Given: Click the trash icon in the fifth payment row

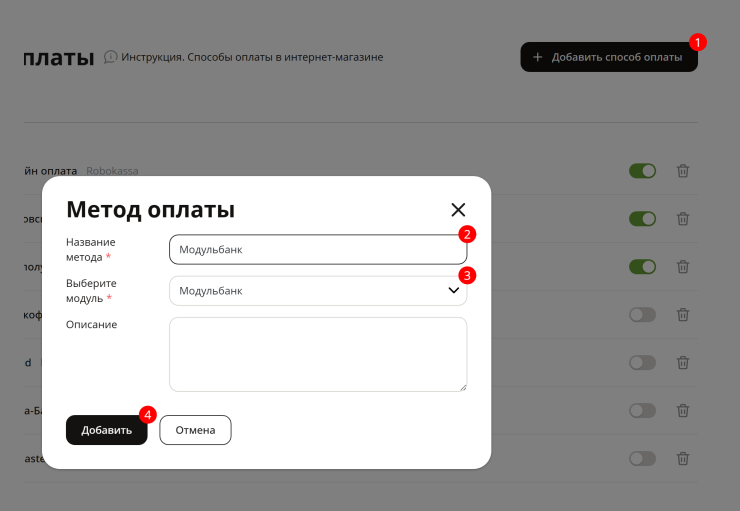Looking at the screenshot, I should tap(683, 362).
